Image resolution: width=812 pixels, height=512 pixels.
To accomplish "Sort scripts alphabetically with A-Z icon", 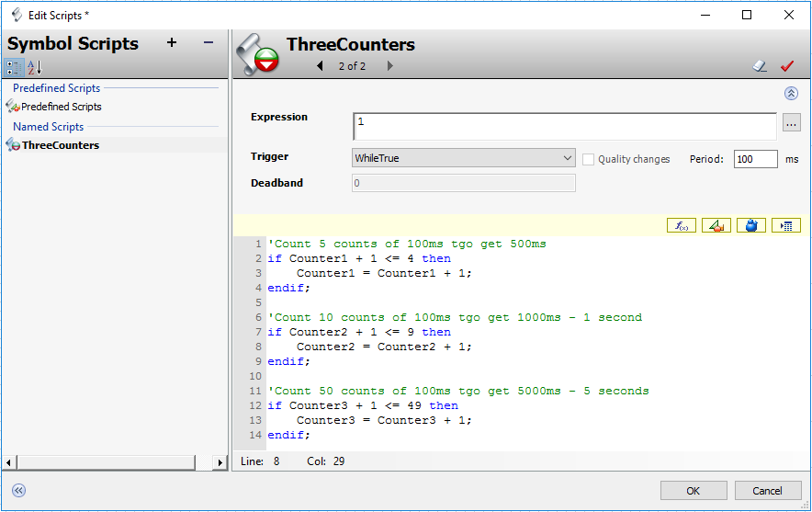I will click(x=34, y=67).
